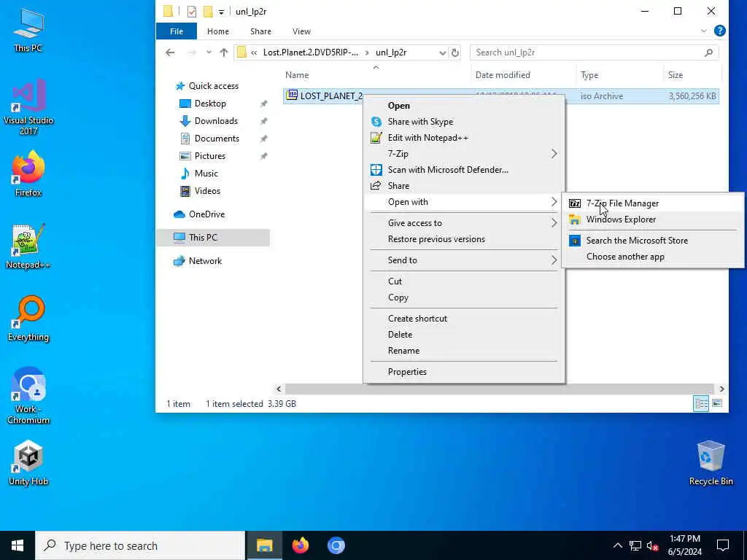747x560 pixels.
Task: Select OneDrive in navigation pane
Action: click(x=206, y=215)
